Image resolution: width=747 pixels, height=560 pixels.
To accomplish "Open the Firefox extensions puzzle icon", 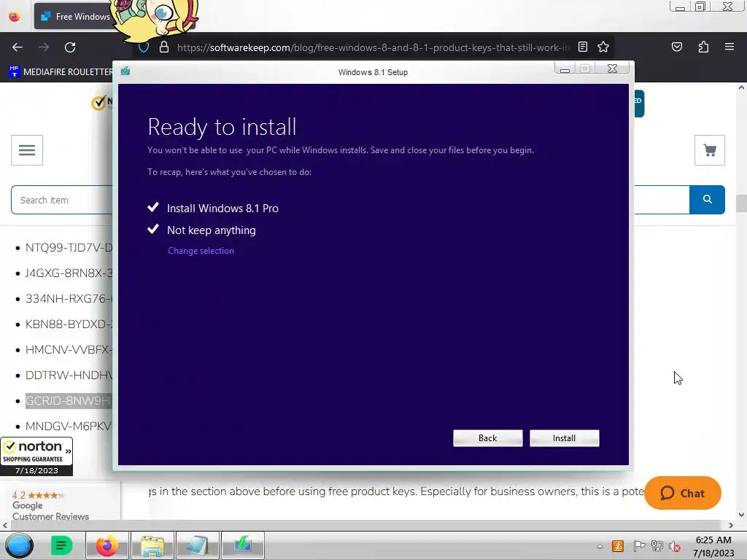I will tap(703, 47).
